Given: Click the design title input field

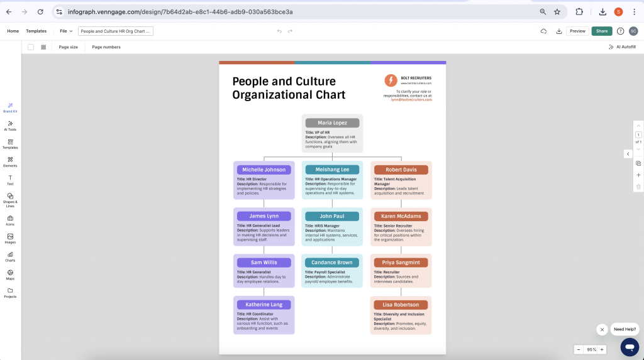Looking at the screenshot, I should 116,31.
